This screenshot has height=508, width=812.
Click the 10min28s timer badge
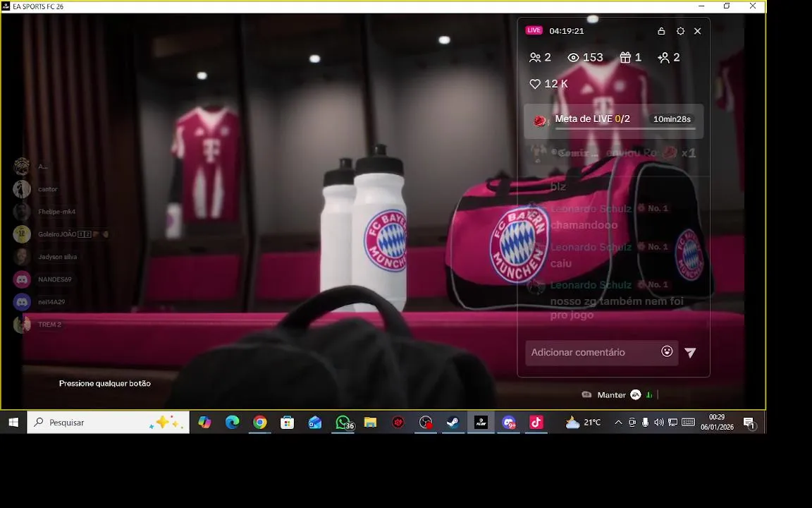672,119
